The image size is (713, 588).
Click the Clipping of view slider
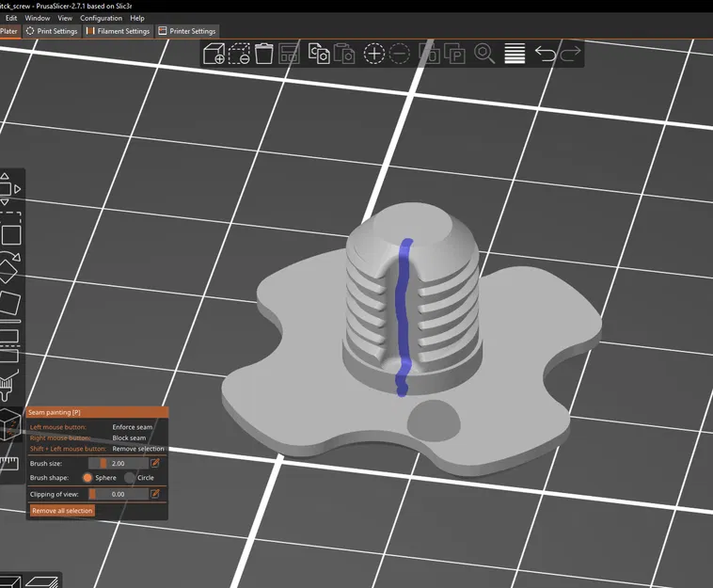pyautogui.click(x=118, y=494)
